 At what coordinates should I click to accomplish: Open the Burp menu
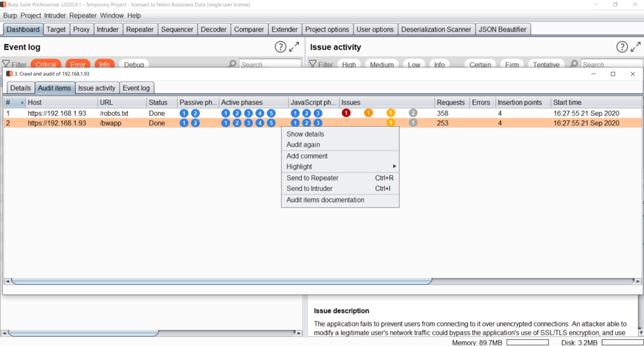tap(10, 16)
